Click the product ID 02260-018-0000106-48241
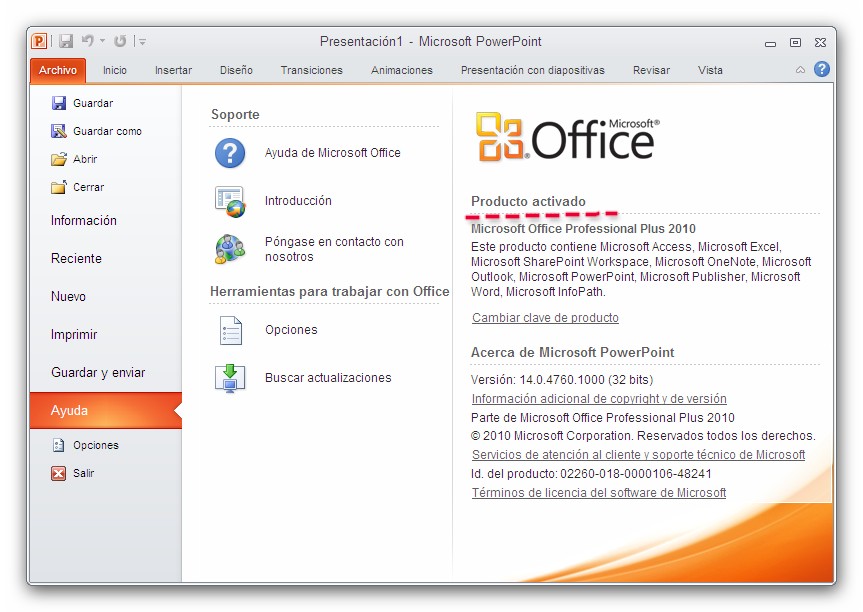863x612 pixels. pos(636,474)
